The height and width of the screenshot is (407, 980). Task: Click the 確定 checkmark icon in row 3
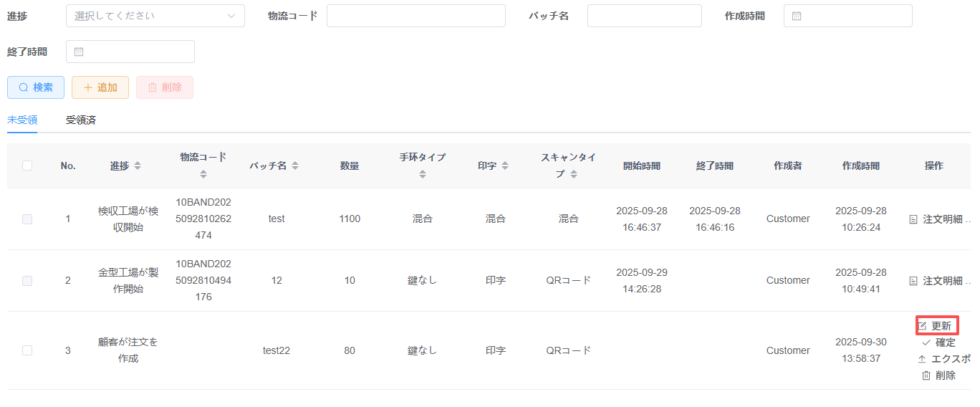click(926, 343)
